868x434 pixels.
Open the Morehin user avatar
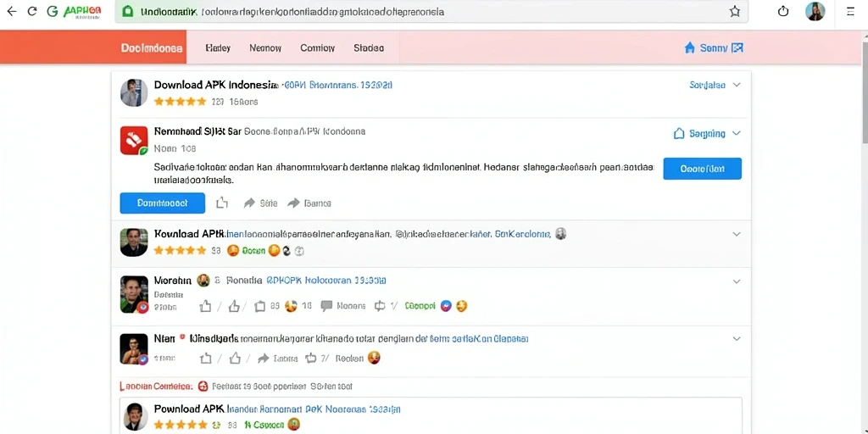[x=134, y=294]
